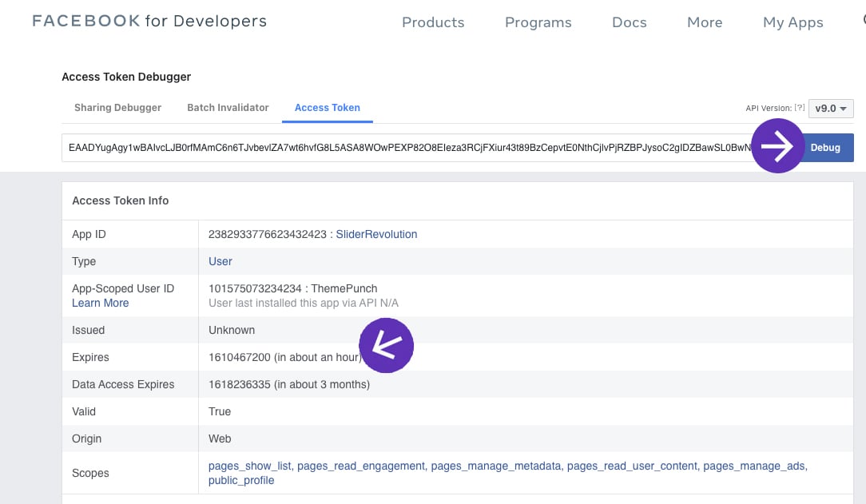Click the Type row label
Screen dimensions: 866x504
(84, 261)
